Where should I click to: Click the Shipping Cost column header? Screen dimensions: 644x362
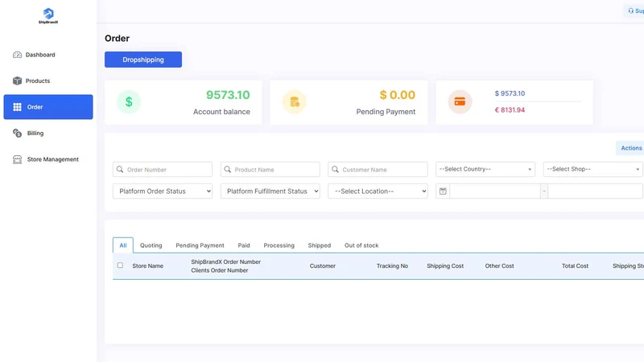tap(445, 266)
